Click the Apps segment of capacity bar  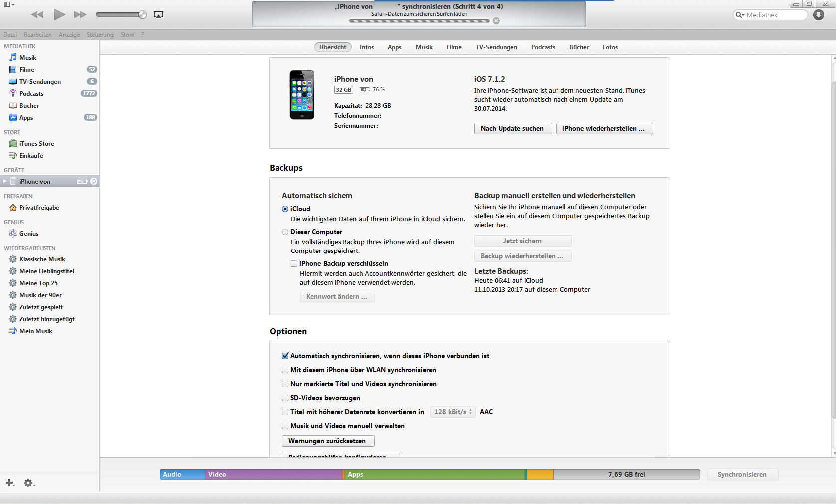pyautogui.click(x=435, y=474)
